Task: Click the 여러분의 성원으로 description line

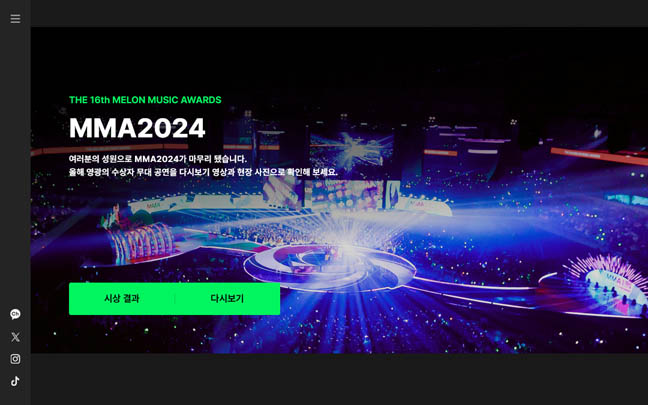Action: pyautogui.click(x=158, y=159)
